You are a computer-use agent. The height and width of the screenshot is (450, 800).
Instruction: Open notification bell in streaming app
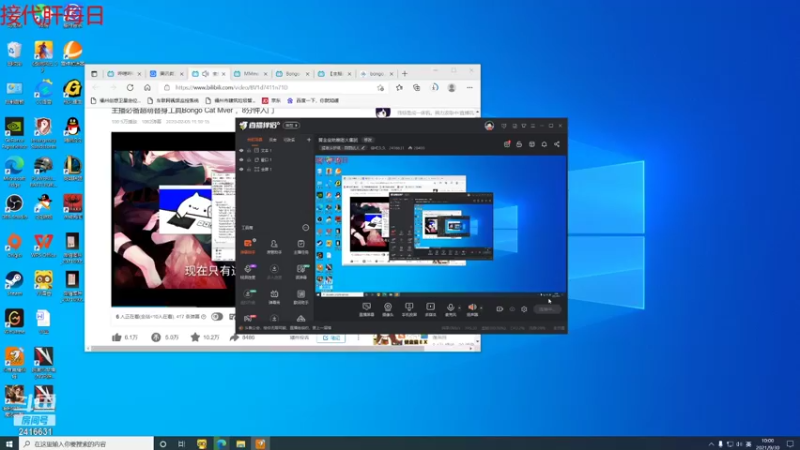544,144
